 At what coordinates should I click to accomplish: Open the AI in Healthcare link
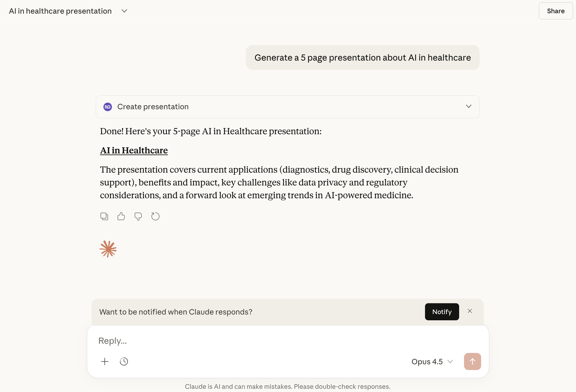[x=134, y=150]
